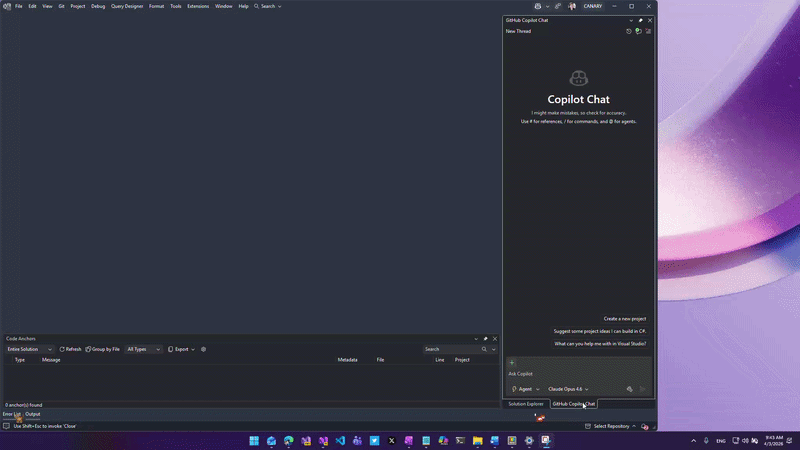The height and width of the screenshot is (450, 800).
Task: Pin the GitHub Copilot Chat panel
Action: coord(640,20)
